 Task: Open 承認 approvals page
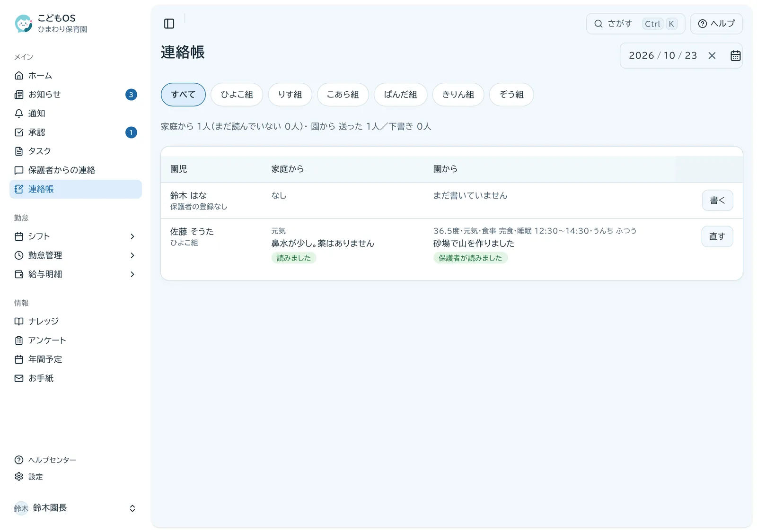coord(76,132)
